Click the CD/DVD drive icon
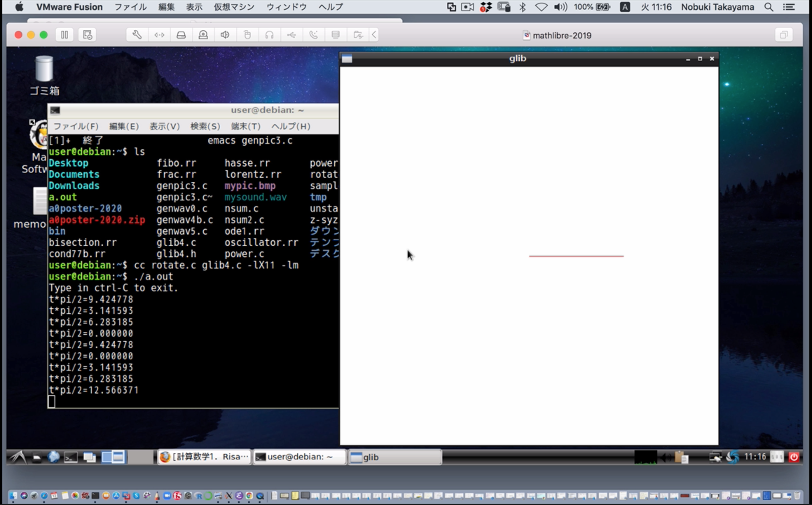This screenshot has height=505, width=812. pyautogui.click(x=203, y=35)
